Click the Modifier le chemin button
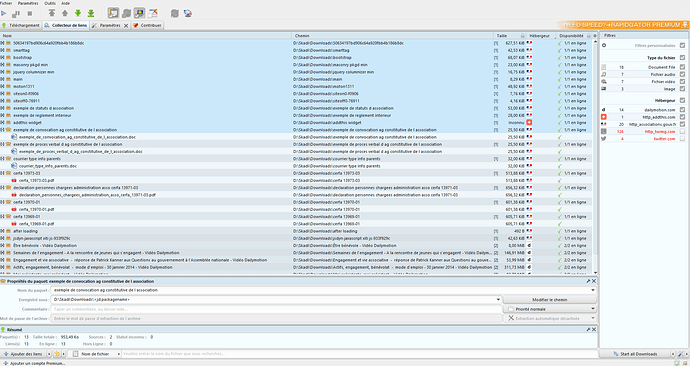This screenshot has width=690, height=366. pyautogui.click(x=549, y=300)
